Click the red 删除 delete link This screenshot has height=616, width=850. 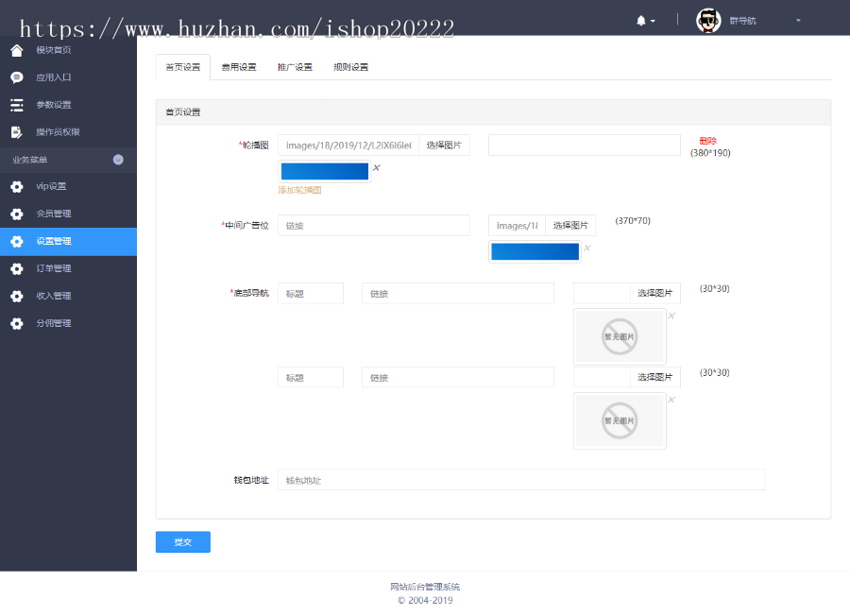706,138
